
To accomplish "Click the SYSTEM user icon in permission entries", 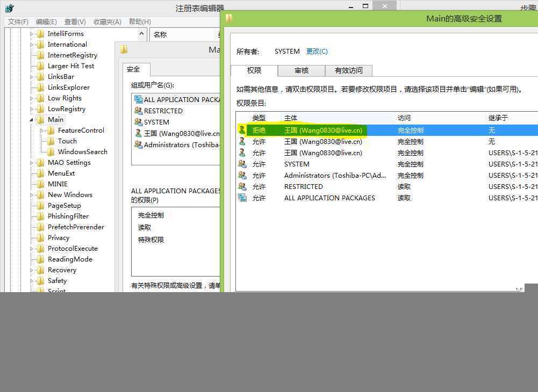I will click(x=242, y=164).
